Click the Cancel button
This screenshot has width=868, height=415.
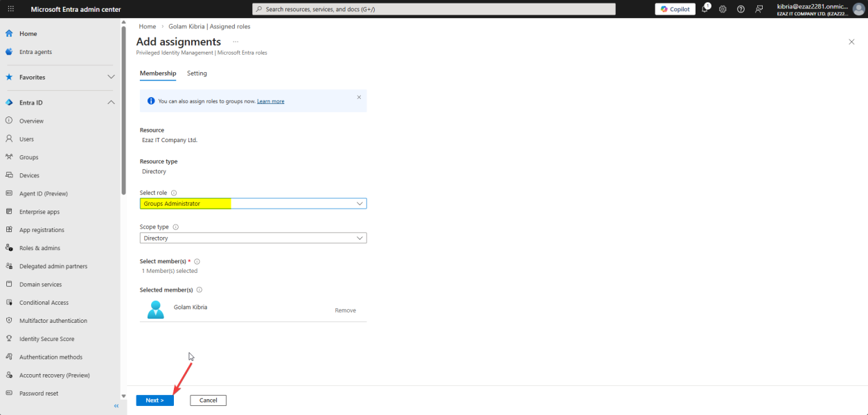pyautogui.click(x=209, y=400)
